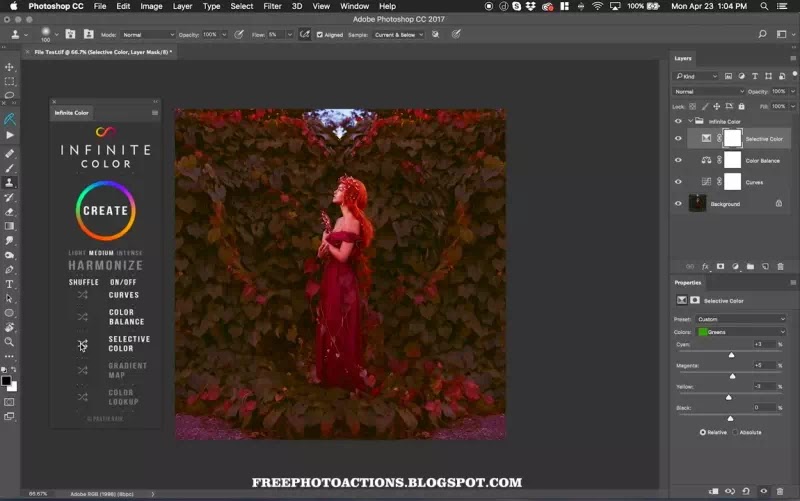Open the clone Mode dropdown
Screen dimensions: 800x501
click(148, 35)
